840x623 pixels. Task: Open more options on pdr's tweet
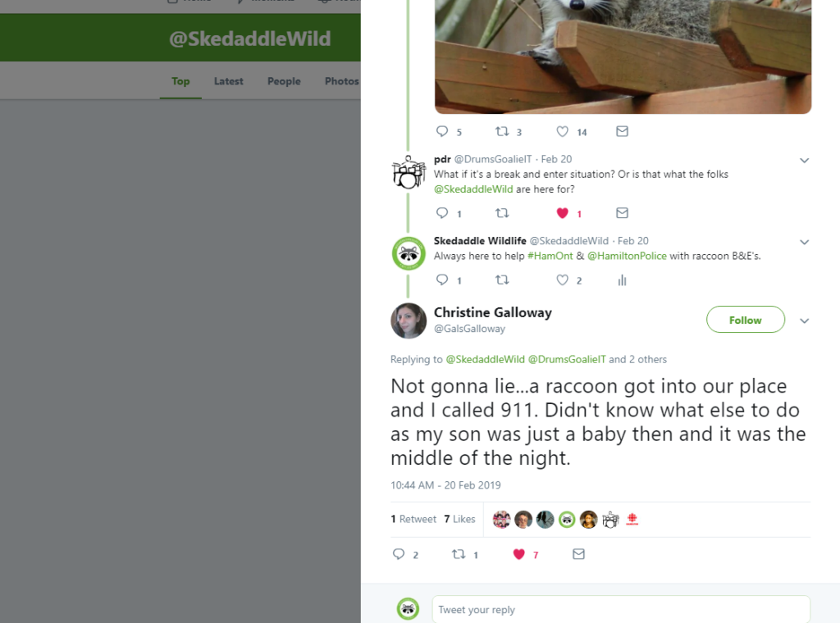pos(804,160)
